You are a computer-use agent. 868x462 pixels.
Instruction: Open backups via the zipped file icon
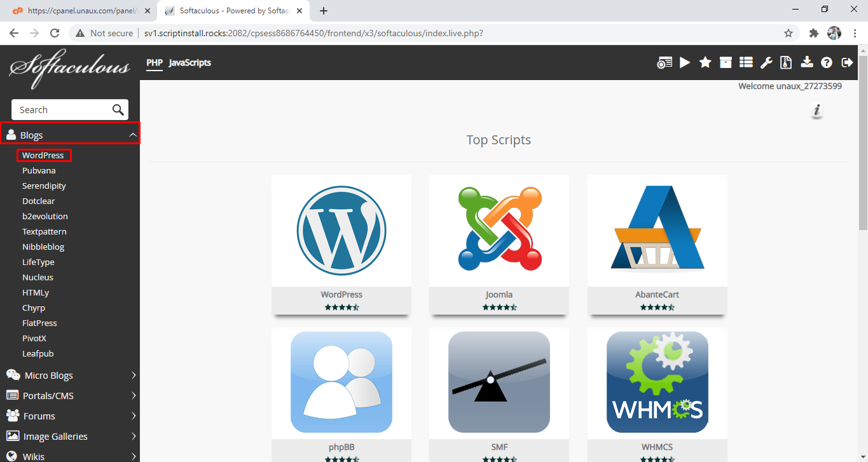[787, 62]
